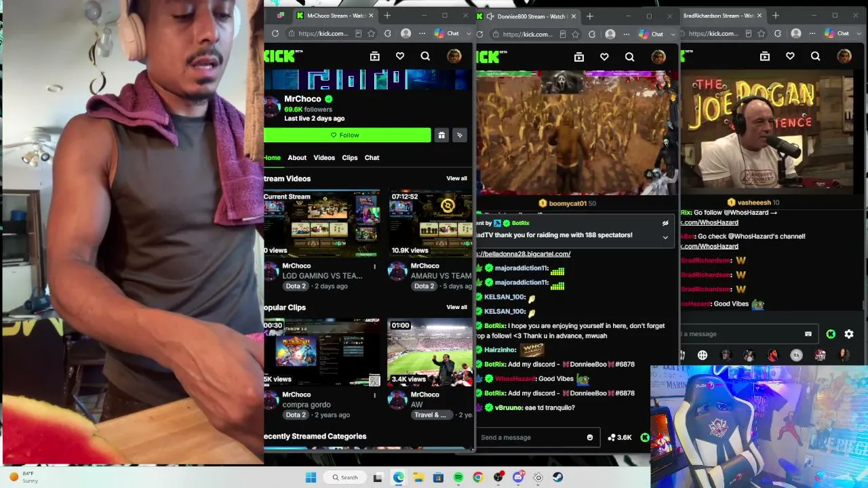Open Copilot Chat dropdown arrow in MrChoco window
This screenshot has width=868, height=488.
(469, 33)
